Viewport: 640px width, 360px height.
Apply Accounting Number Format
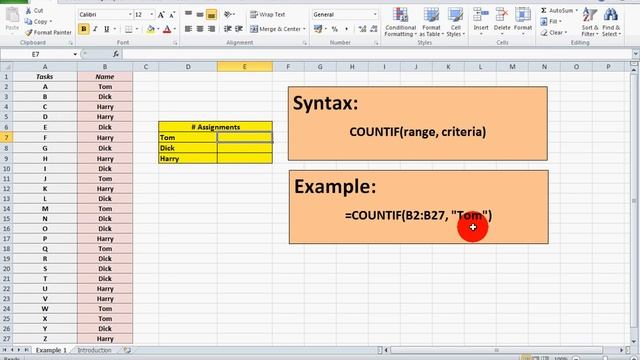318,29
